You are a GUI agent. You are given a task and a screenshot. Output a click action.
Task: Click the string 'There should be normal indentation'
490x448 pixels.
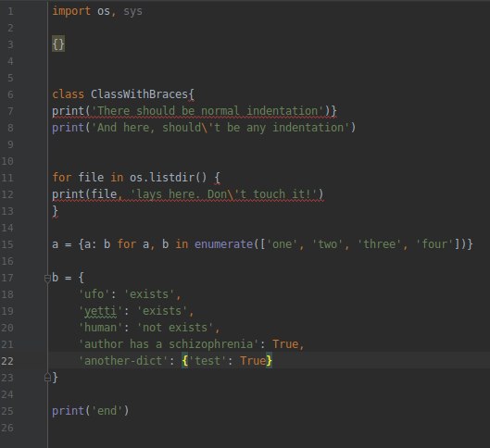[207, 111]
